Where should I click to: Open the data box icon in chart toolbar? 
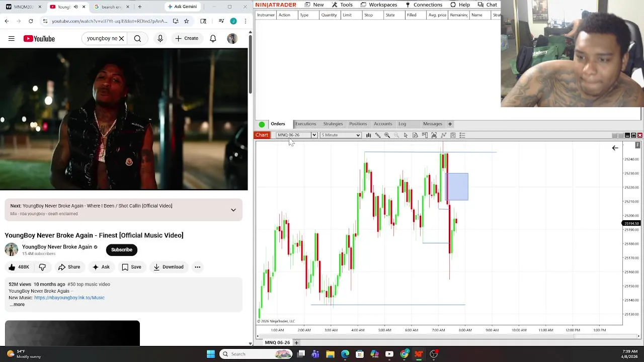(x=415, y=135)
